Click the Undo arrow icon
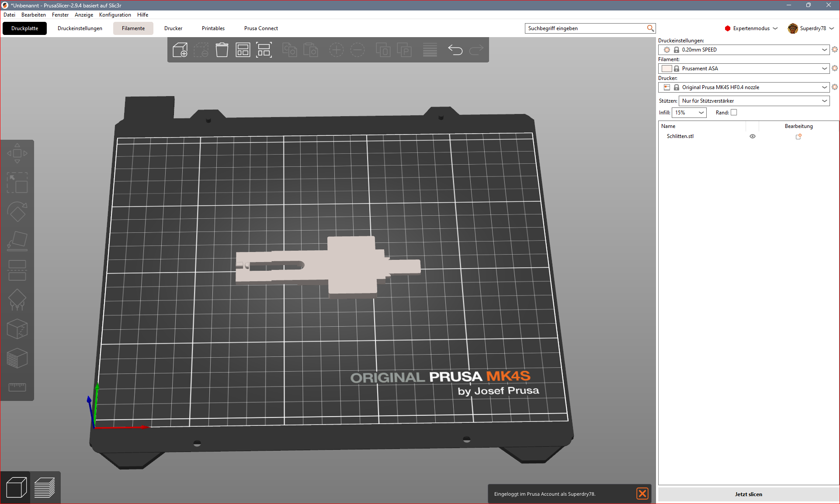This screenshot has height=504, width=840. (455, 50)
